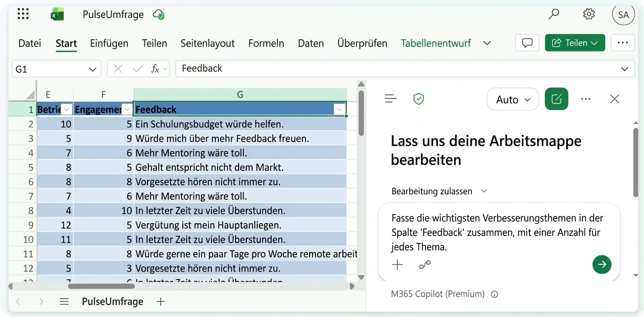The height and width of the screenshot is (317, 644).
Task: Open the comments pane icon
Action: click(527, 43)
